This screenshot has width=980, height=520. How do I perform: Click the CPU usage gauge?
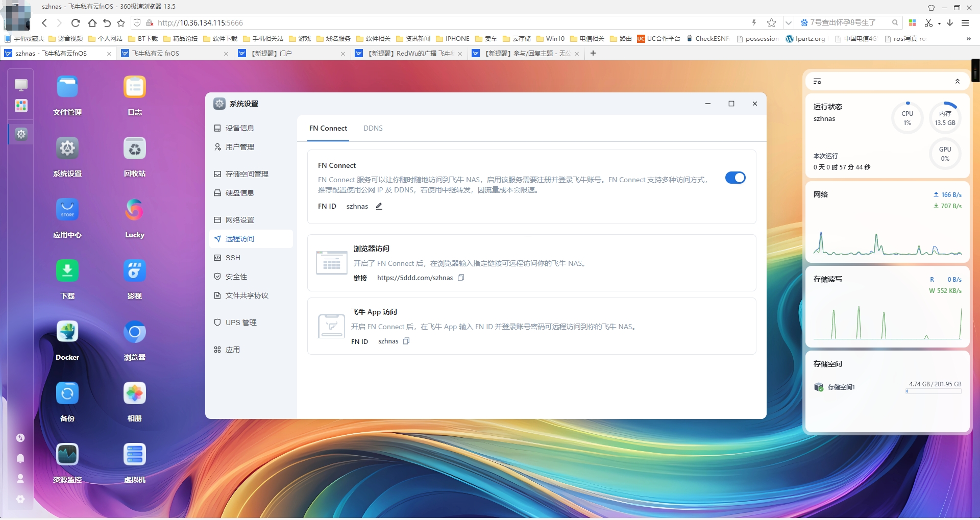click(x=907, y=118)
